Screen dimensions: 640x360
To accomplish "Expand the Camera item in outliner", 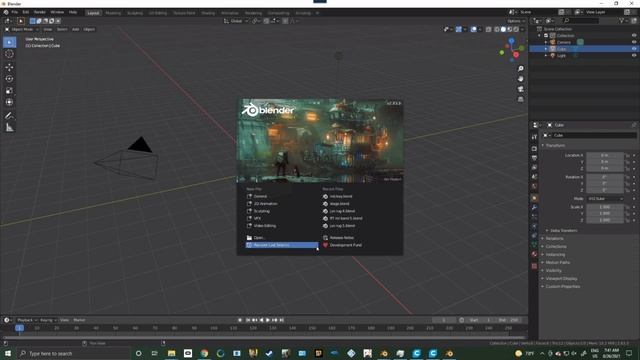I will (x=546, y=42).
